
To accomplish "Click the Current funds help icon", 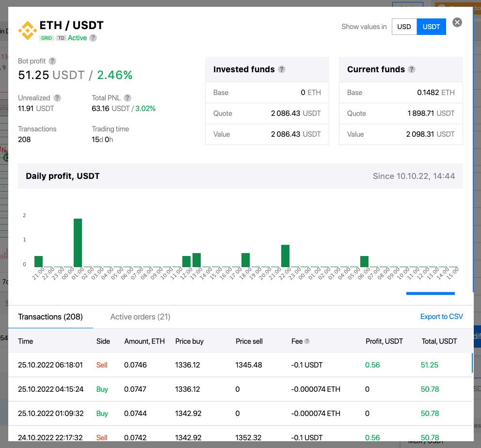I will 412,69.
